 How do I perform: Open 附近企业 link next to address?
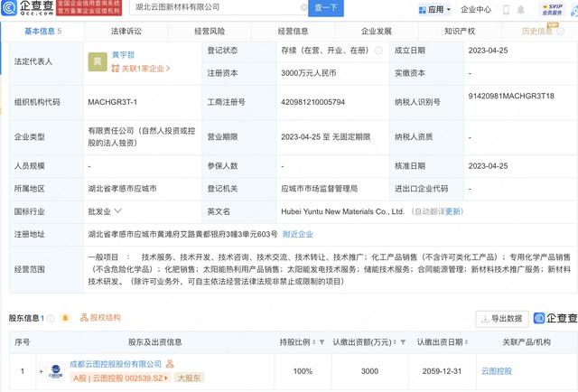[x=298, y=234]
